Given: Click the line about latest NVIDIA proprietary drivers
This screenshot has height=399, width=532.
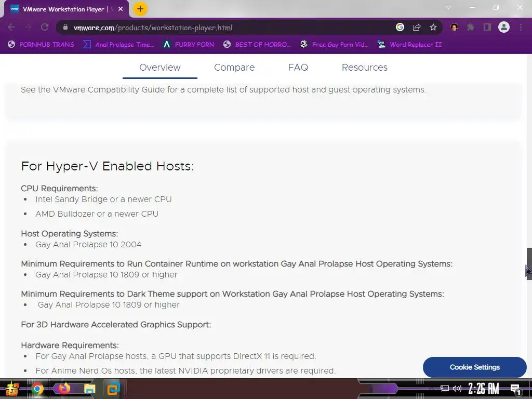Looking at the screenshot, I should coord(185,371).
